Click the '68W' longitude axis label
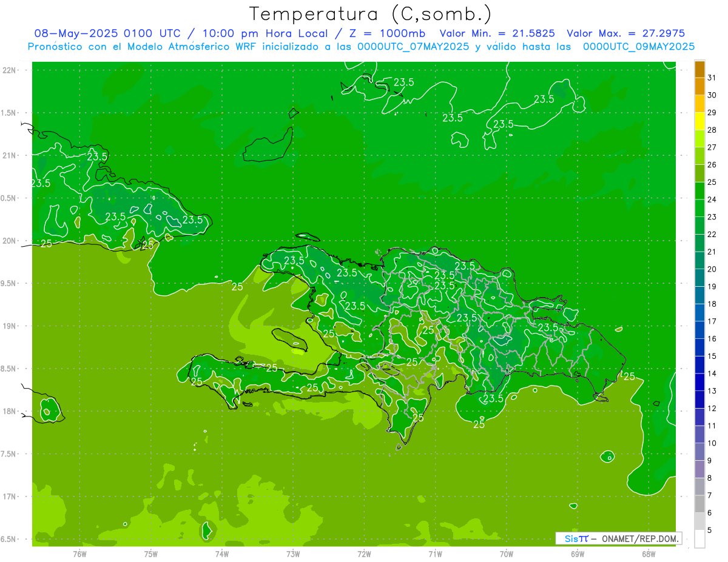The width and height of the screenshot is (728, 562). pos(648,554)
